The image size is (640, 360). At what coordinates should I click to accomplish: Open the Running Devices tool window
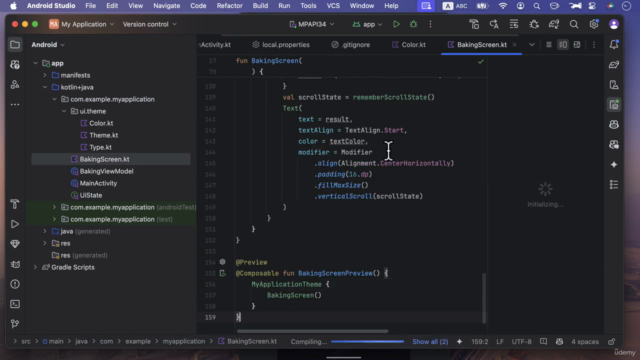point(614,104)
